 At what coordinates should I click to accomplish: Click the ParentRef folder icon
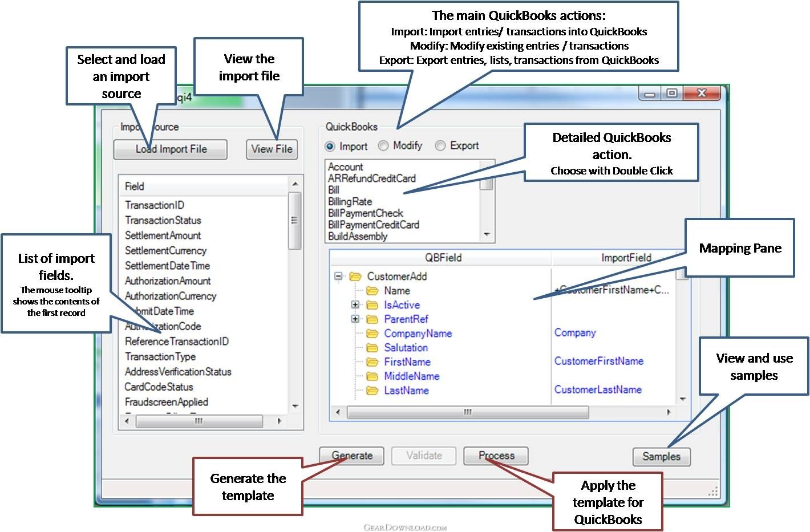(x=372, y=319)
